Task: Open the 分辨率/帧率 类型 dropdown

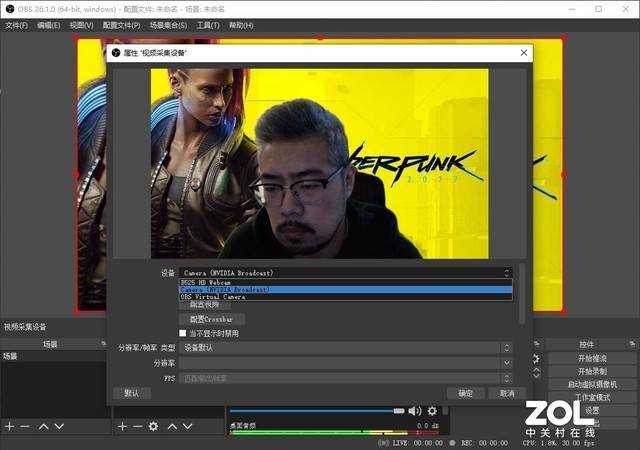Action: tap(346, 348)
